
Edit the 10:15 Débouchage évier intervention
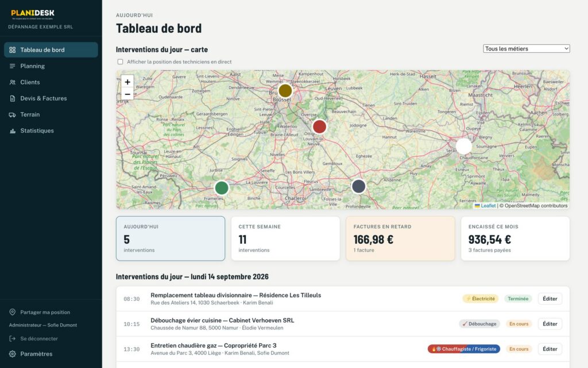tap(550, 324)
